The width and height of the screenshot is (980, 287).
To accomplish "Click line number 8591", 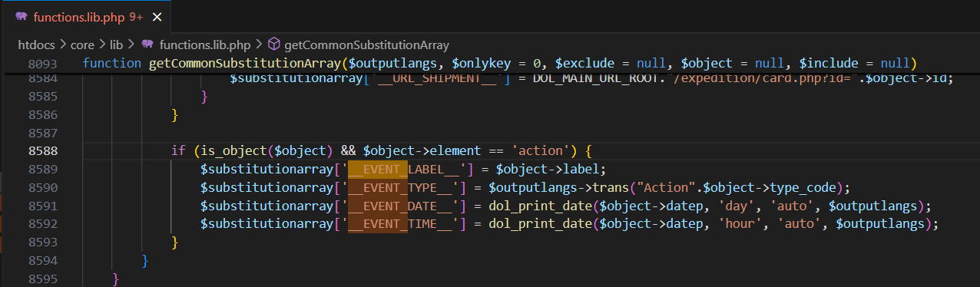I will 44,206.
